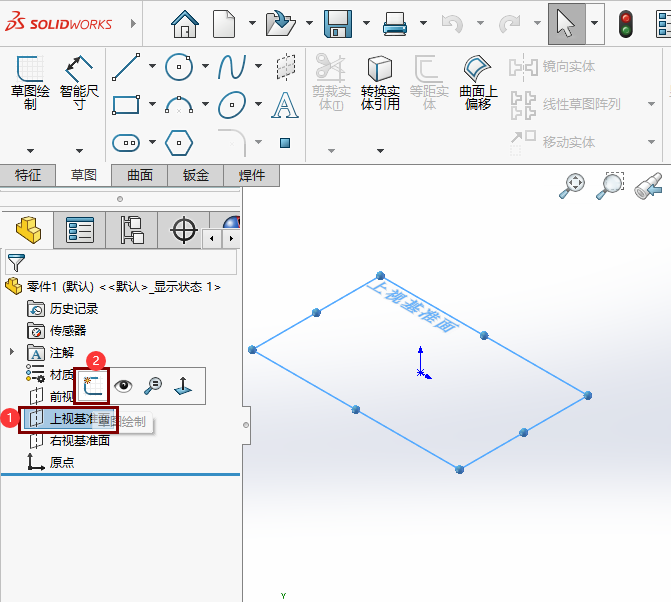The image size is (671, 602).
Task: Open PropertyManager tab
Action: pyautogui.click(x=80, y=230)
